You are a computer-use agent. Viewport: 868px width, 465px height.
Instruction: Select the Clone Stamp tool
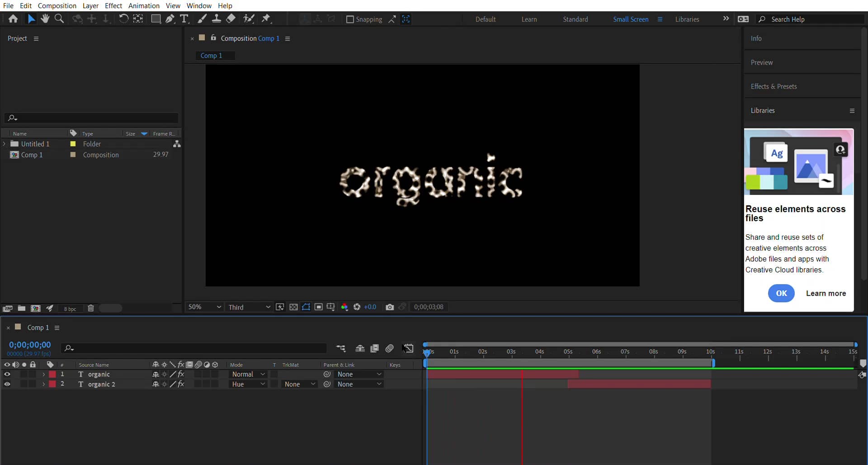coord(217,19)
